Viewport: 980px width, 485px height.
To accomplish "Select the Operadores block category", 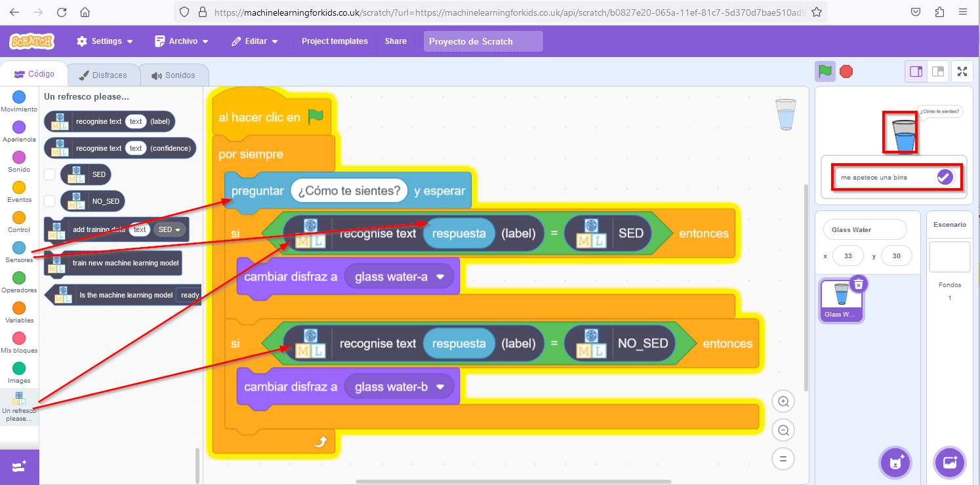I will [19, 282].
